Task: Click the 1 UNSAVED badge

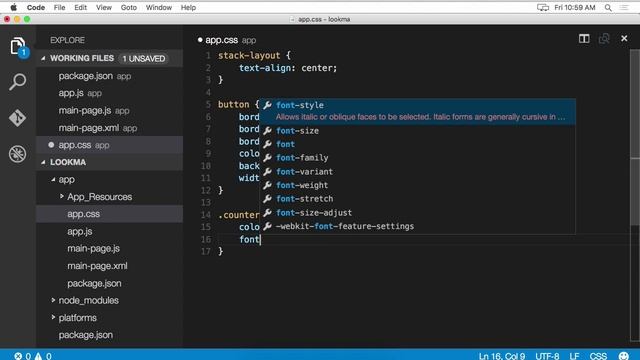Action: click(144, 58)
